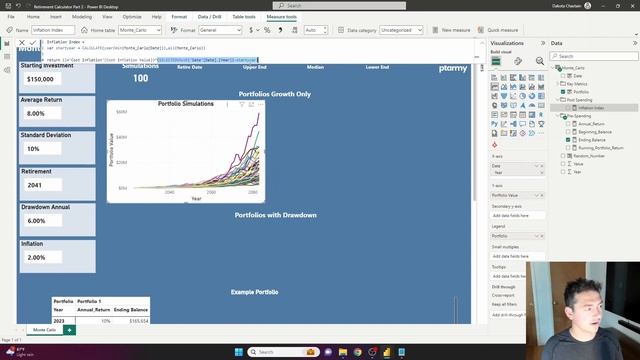Click the measure Name input field

[53, 30]
